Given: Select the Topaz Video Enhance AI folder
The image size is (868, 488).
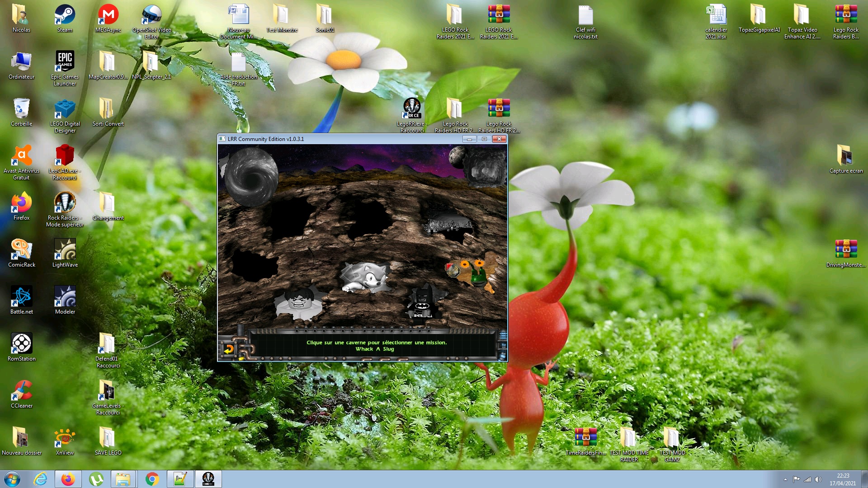Looking at the screenshot, I should click(x=802, y=22).
